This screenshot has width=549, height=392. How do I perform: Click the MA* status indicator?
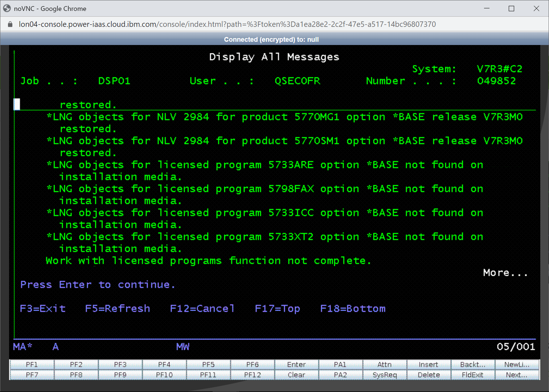22,347
